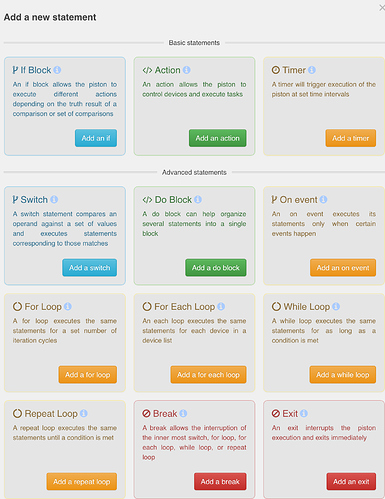Click the info icon next to If Block
The width and height of the screenshot is (385, 499).
tap(57, 70)
